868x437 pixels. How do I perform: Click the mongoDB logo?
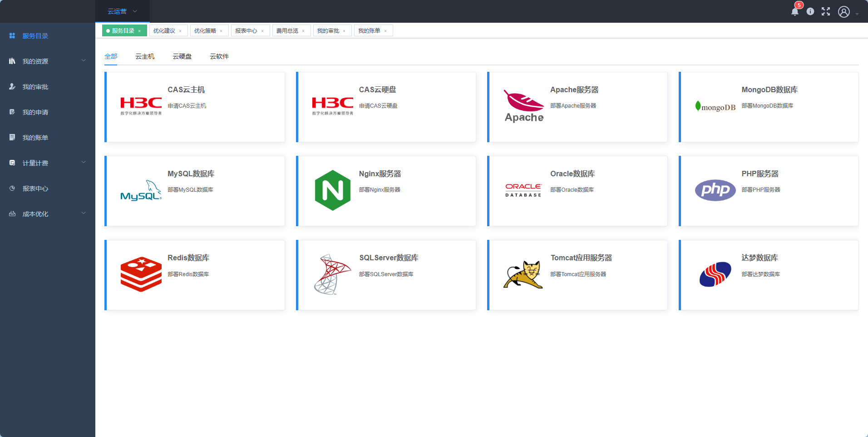point(715,106)
